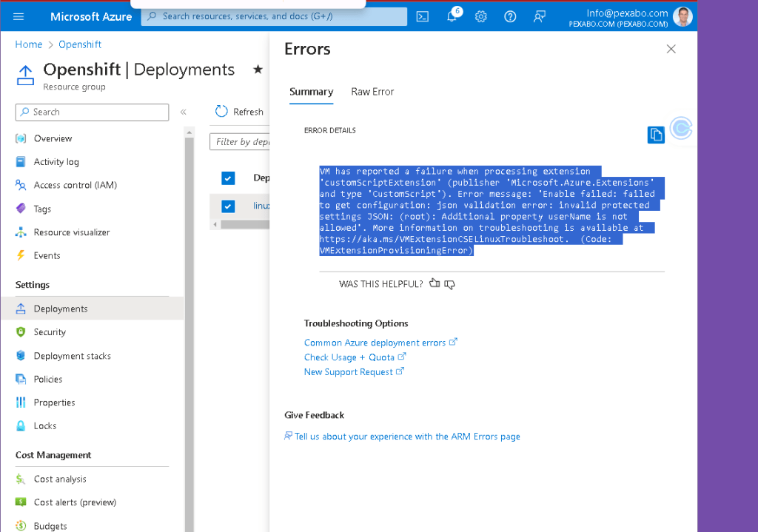Copy error details to clipboard
This screenshot has width=758, height=532.
click(x=656, y=135)
